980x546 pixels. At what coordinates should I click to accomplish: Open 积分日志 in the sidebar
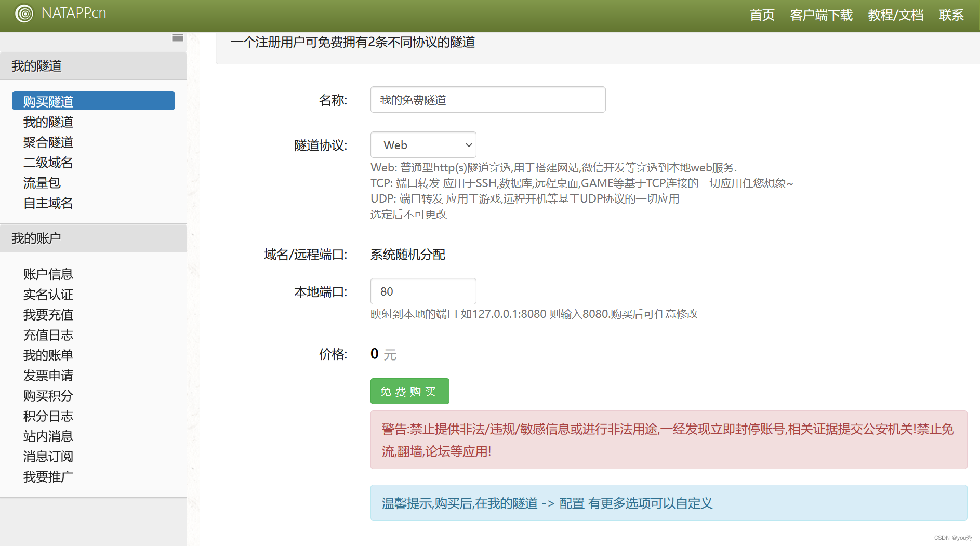48,416
